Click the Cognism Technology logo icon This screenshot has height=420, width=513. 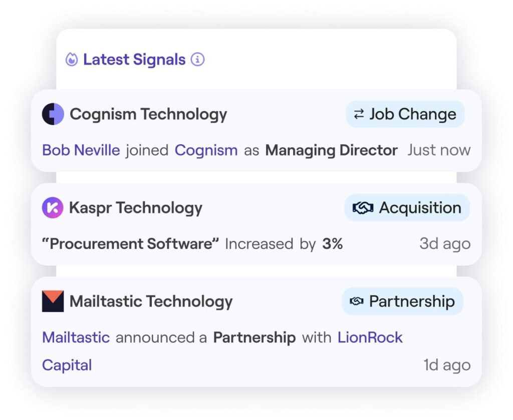[53, 114]
